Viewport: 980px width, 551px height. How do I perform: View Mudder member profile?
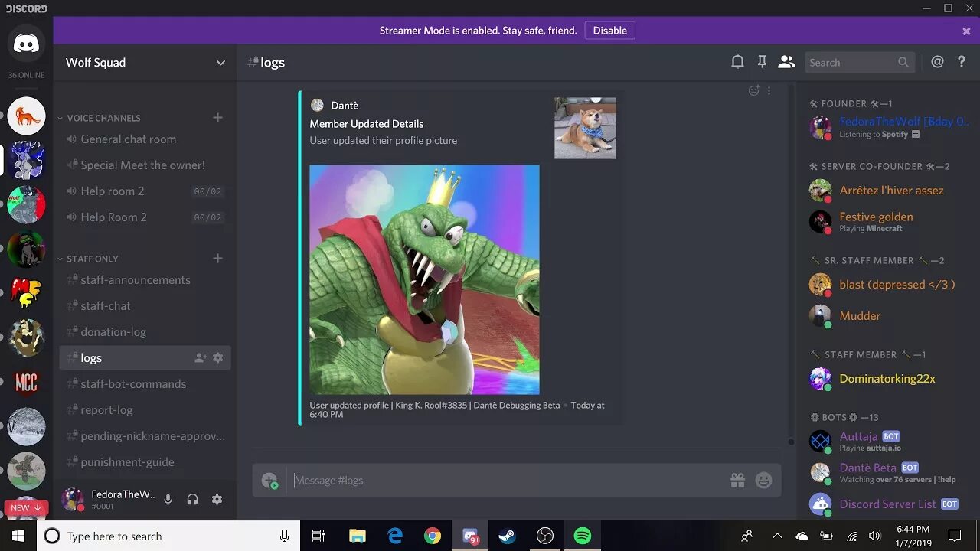pyautogui.click(x=888, y=315)
